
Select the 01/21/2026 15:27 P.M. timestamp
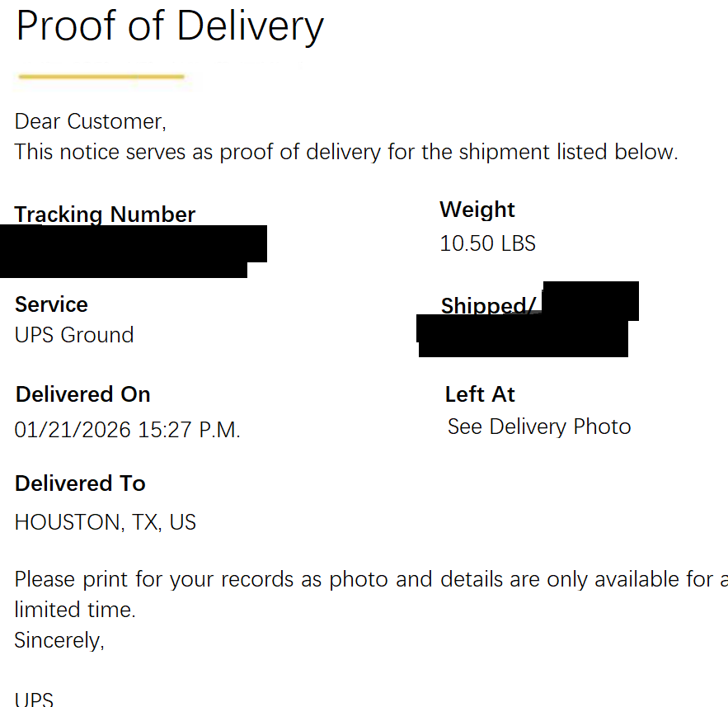128,430
